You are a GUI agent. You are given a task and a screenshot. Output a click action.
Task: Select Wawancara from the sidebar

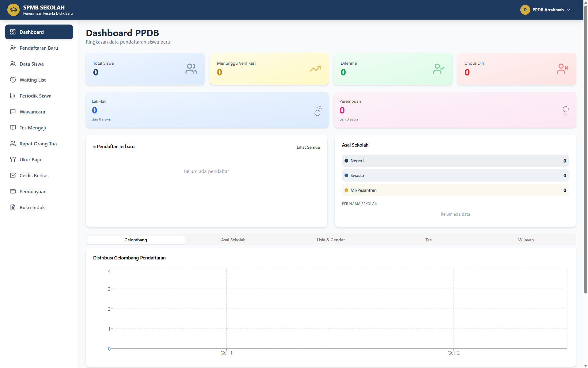tap(39, 112)
